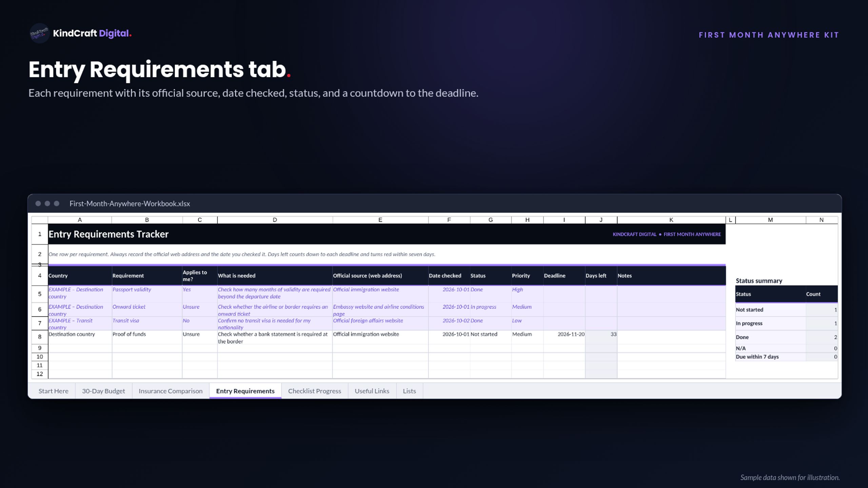Select column K header
The height and width of the screenshot is (488, 868).
671,220
